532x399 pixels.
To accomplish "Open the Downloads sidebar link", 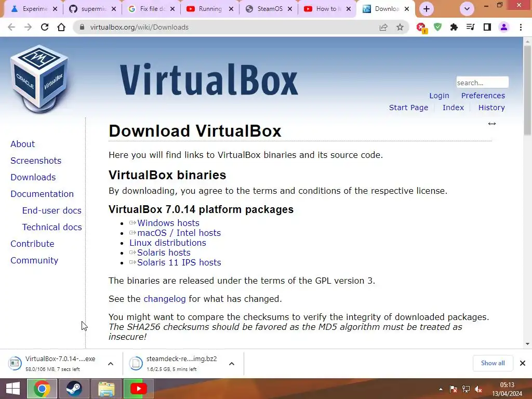I will [33, 177].
